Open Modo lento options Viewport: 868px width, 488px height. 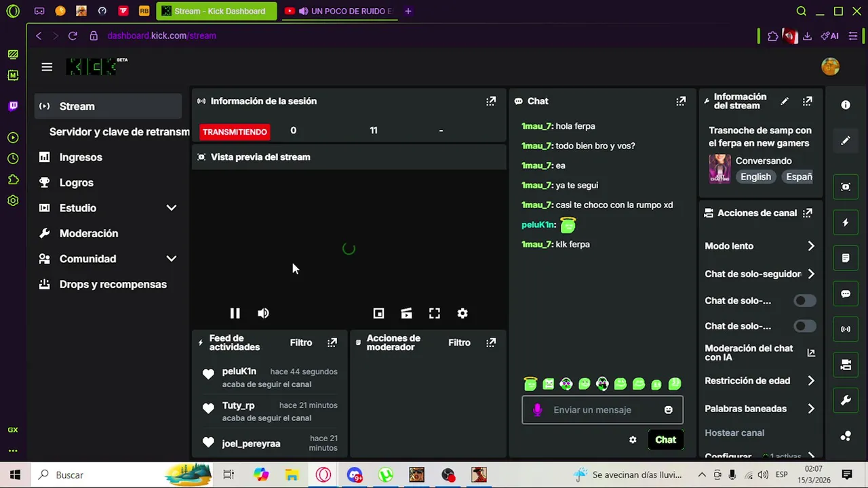pyautogui.click(x=759, y=246)
